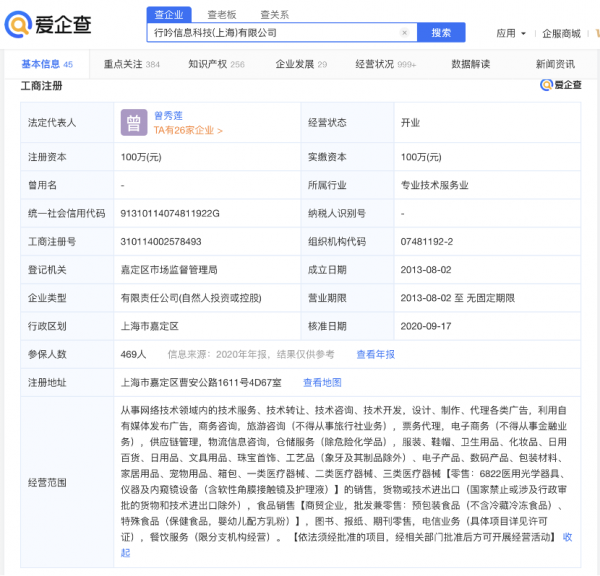This screenshot has width=600, height=576.
Task: Clear the search box with the X icon
Action: tap(404, 33)
